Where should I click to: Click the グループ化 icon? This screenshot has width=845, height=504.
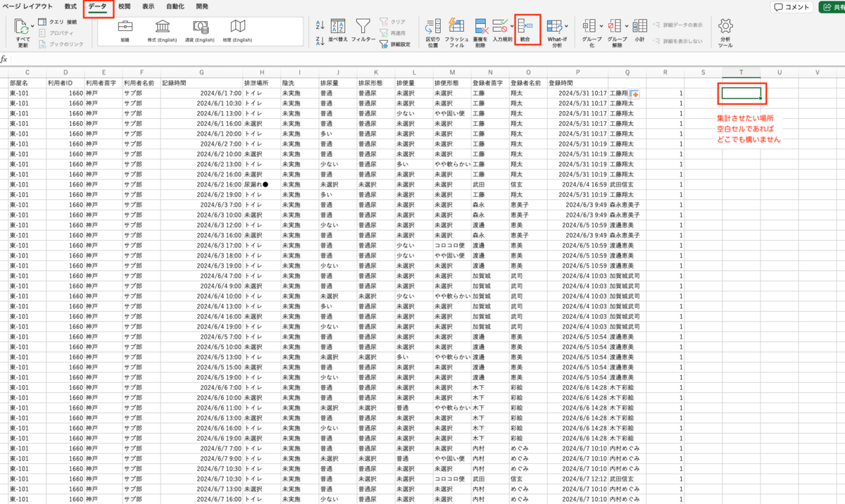(589, 27)
